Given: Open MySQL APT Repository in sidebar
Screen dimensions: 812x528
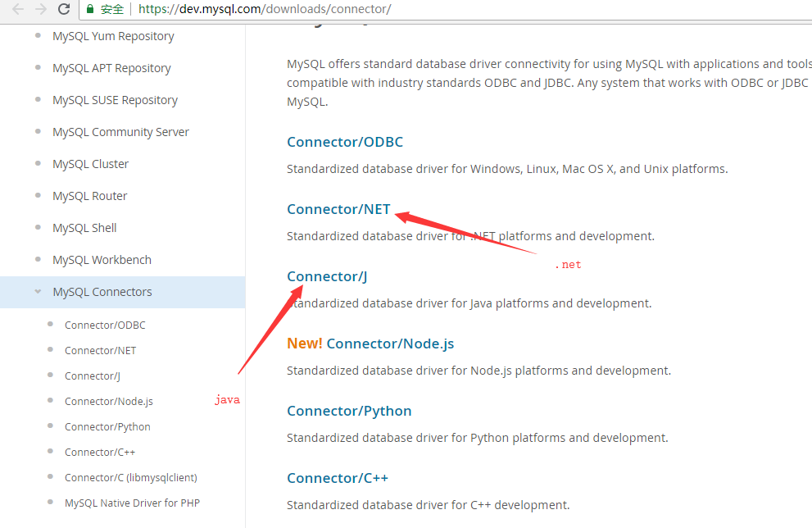Looking at the screenshot, I should pos(111,68).
